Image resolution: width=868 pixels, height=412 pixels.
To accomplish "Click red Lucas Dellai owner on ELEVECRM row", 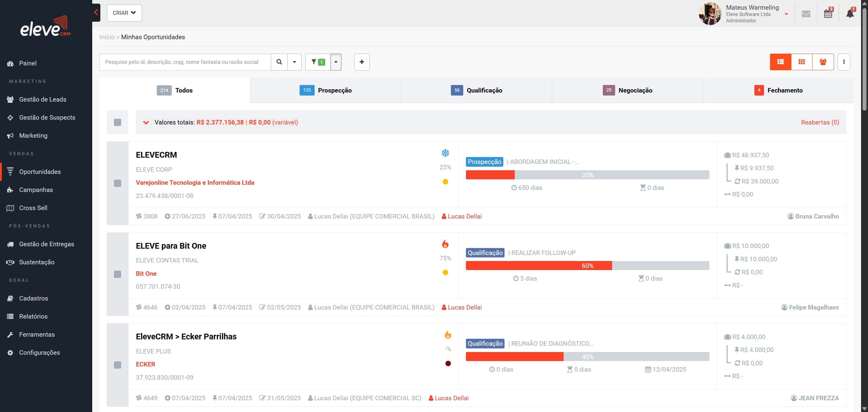I will coord(462,216).
